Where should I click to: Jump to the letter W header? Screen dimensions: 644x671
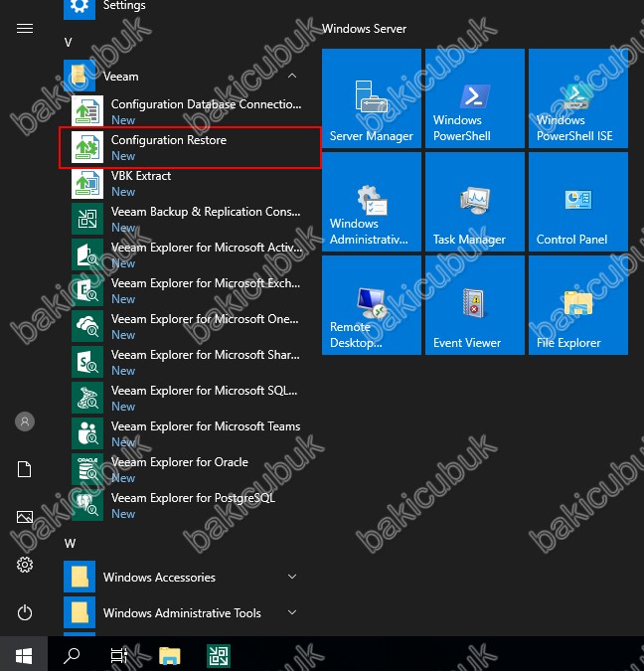point(70,544)
